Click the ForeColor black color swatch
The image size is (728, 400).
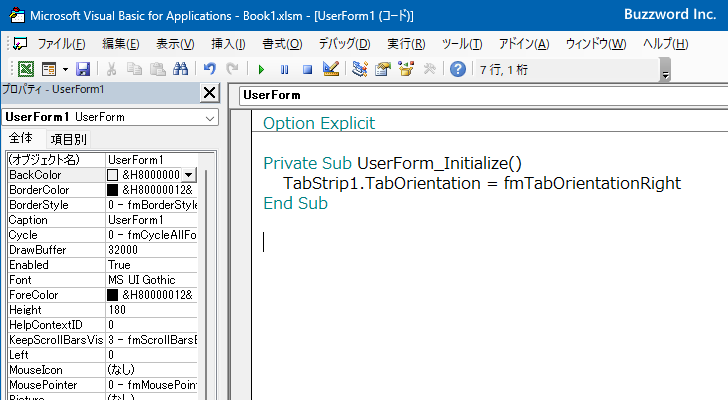pyautogui.click(x=113, y=295)
